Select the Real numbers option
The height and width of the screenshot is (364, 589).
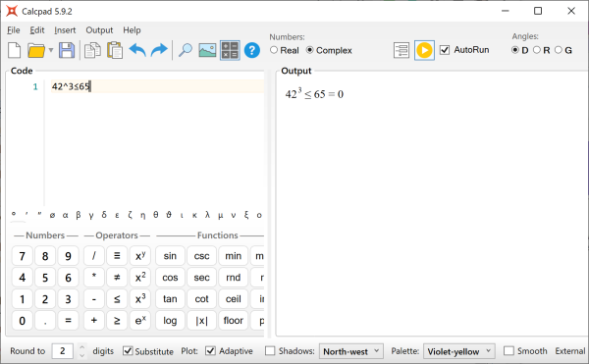pos(285,50)
